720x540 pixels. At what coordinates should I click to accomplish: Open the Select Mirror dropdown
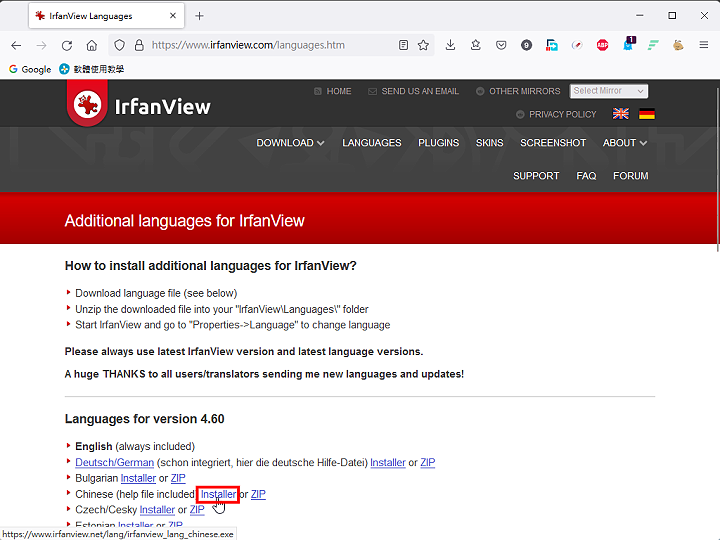(x=609, y=91)
